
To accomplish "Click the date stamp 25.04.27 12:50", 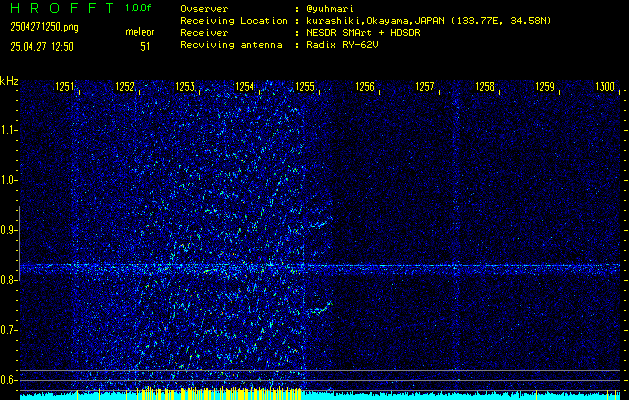I will click(x=42, y=47).
